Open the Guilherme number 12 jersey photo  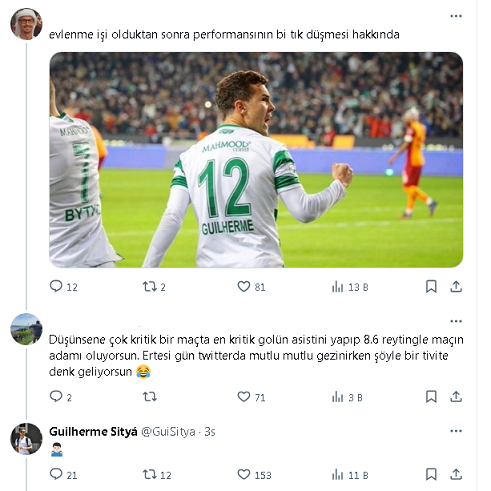(x=256, y=160)
